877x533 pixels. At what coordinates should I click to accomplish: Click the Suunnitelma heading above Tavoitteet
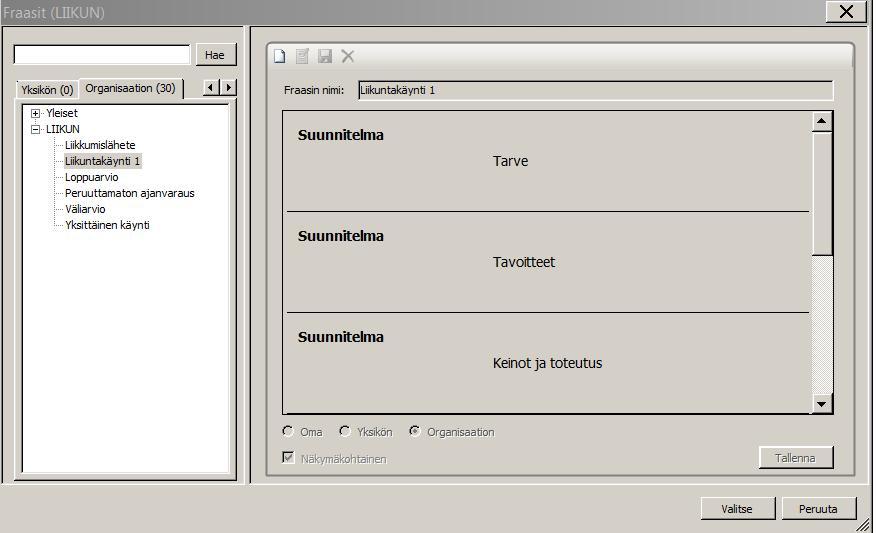(341, 236)
